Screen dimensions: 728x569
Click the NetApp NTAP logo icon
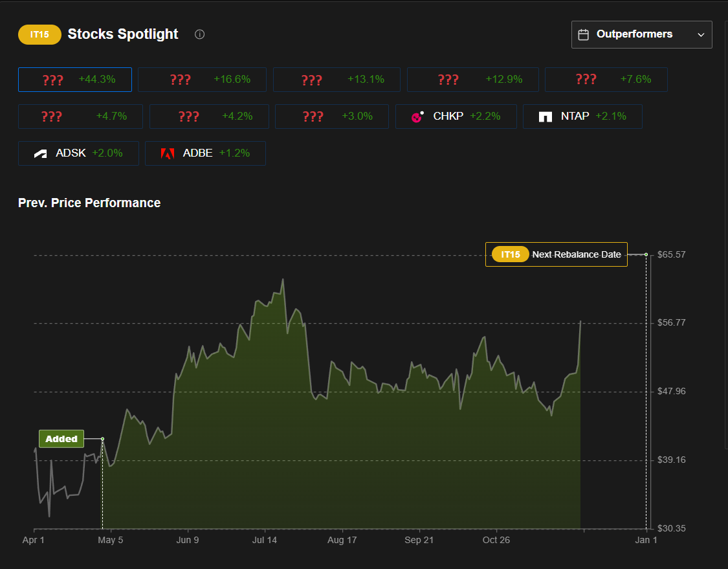[x=546, y=117]
